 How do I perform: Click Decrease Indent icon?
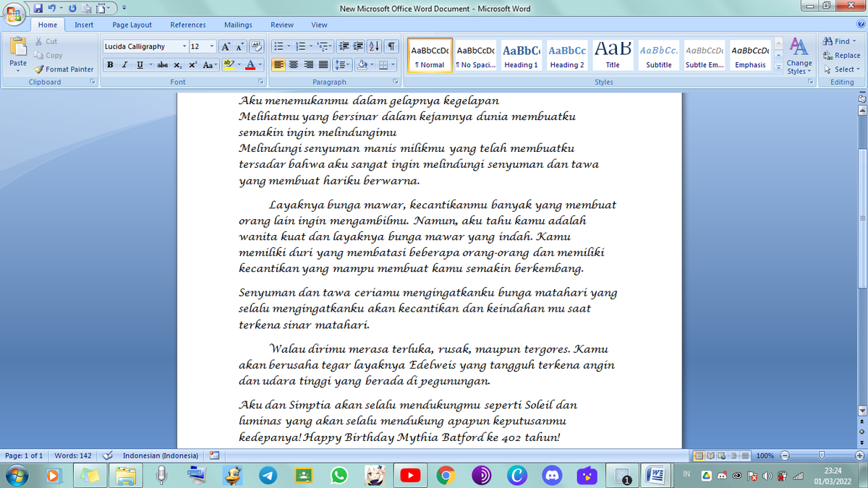pyautogui.click(x=346, y=46)
